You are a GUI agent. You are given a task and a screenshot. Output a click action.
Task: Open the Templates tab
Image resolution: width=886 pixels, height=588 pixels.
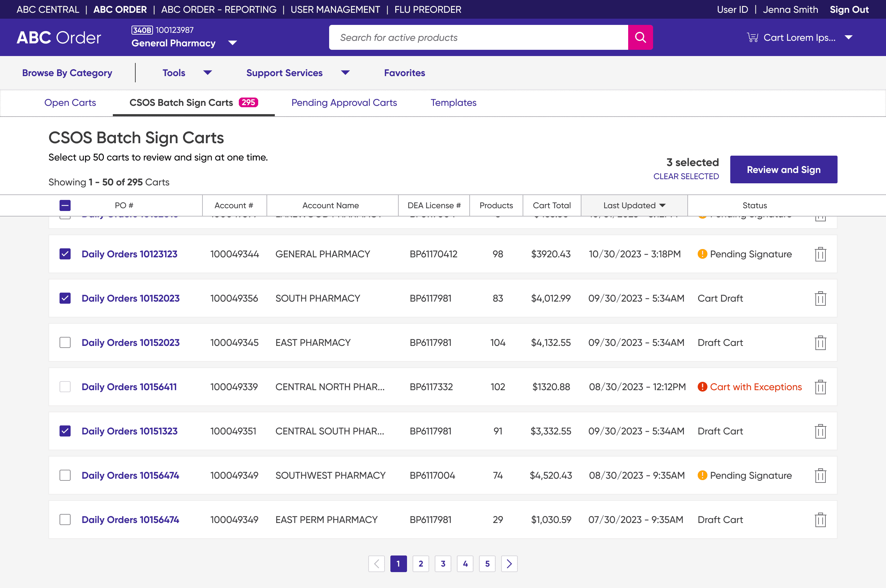point(453,102)
